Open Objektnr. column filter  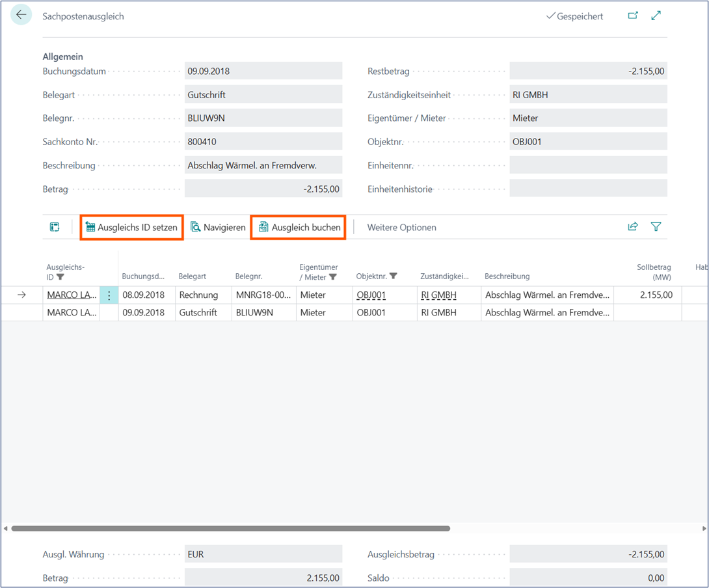pos(393,276)
